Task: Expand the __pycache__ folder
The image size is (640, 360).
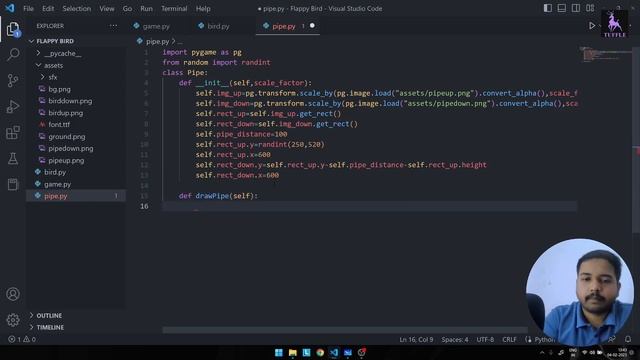Action: pos(62,53)
